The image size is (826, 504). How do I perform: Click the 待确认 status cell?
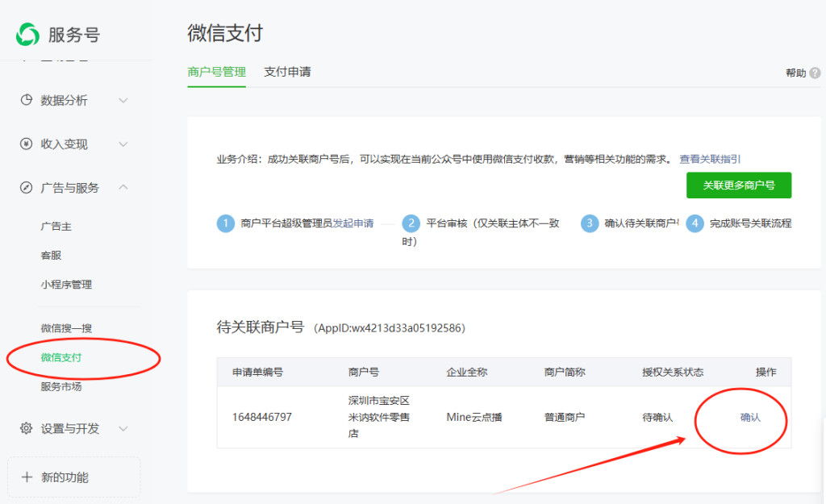657,417
